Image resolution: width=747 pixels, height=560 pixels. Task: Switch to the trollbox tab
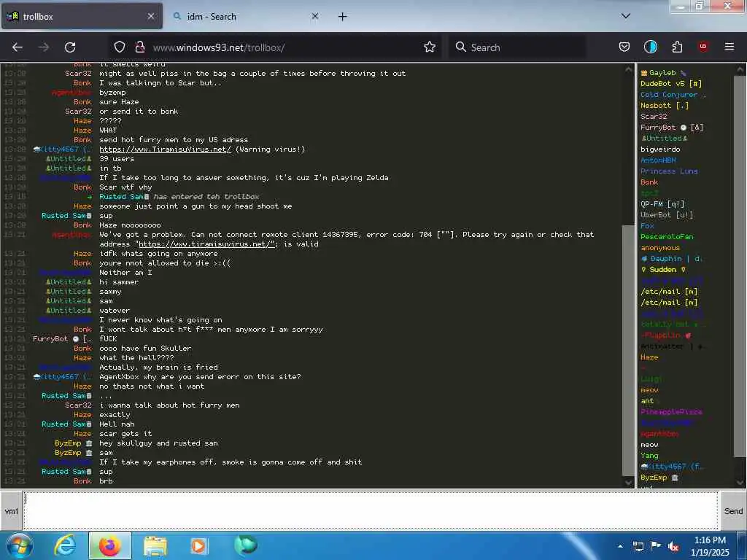point(82,16)
